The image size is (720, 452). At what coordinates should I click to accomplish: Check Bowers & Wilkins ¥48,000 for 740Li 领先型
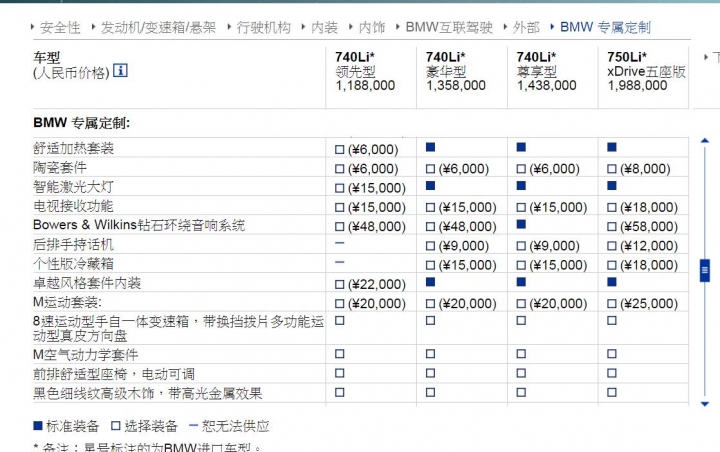[340, 226]
